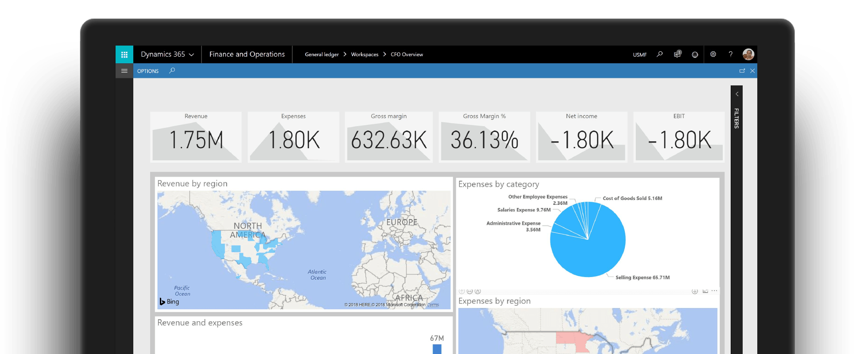Image resolution: width=868 pixels, height=354 pixels.
Task: Go to Workspaces breadcrumb
Action: [364, 54]
